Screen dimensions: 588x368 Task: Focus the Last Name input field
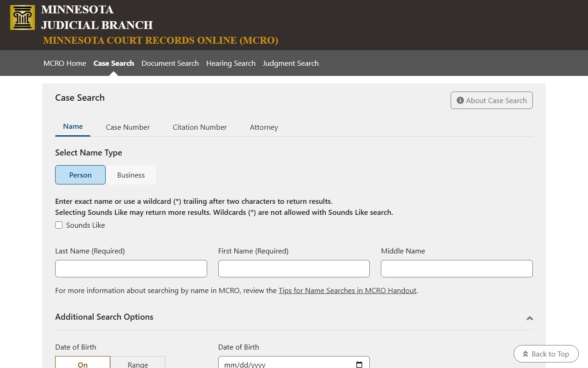pyautogui.click(x=131, y=269)
